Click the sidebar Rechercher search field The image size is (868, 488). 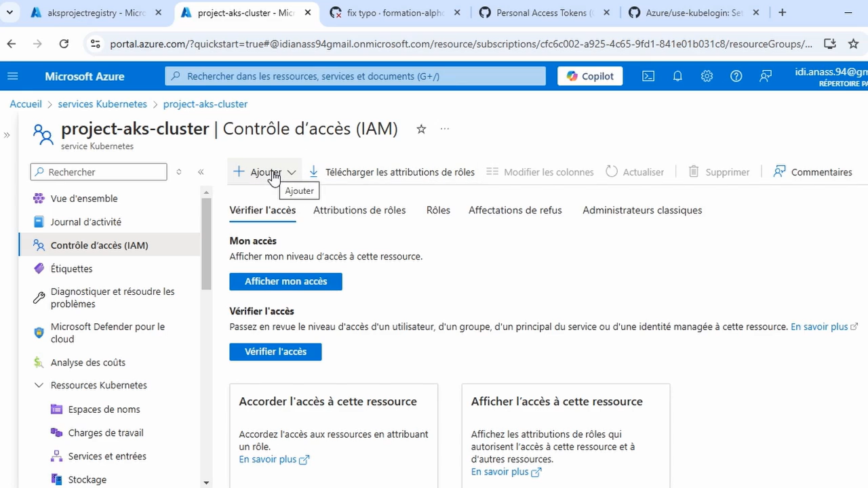click(98, 171)
